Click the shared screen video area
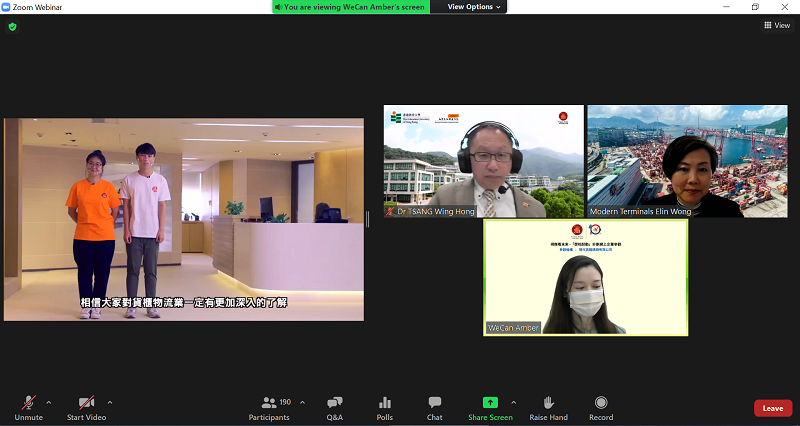Image resolution: width=800 pixels, height=426 pixels. coord(184,219)
